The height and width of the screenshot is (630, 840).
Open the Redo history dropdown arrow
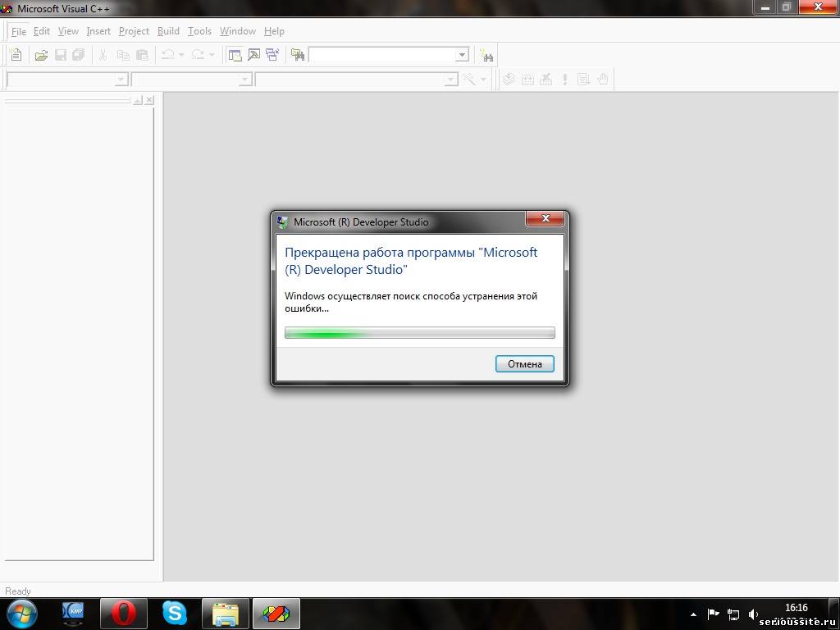coord(212,55)
